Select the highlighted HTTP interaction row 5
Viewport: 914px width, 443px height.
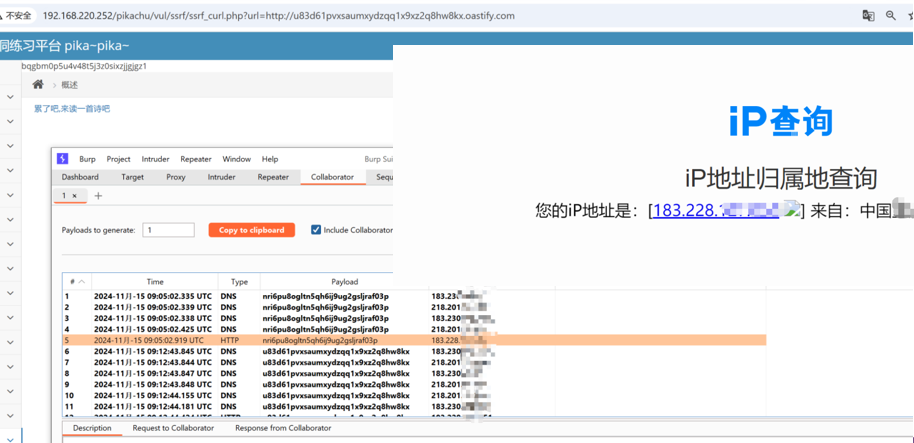(x=414, y=340)
